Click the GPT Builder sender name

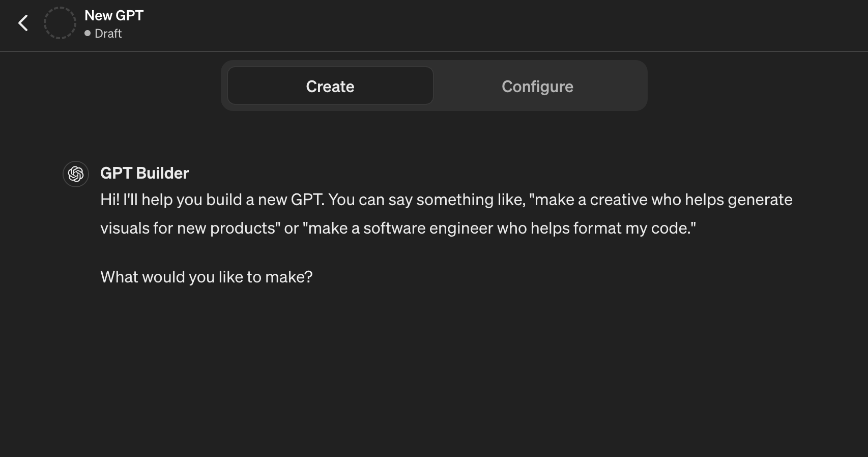coord(144,173)
